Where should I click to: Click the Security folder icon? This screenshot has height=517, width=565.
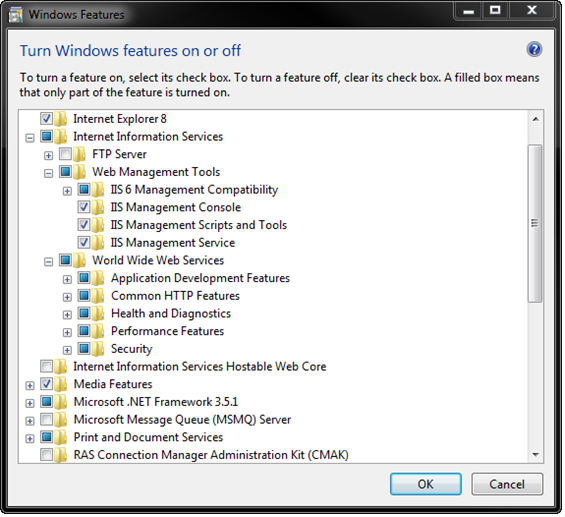[98, 349]
